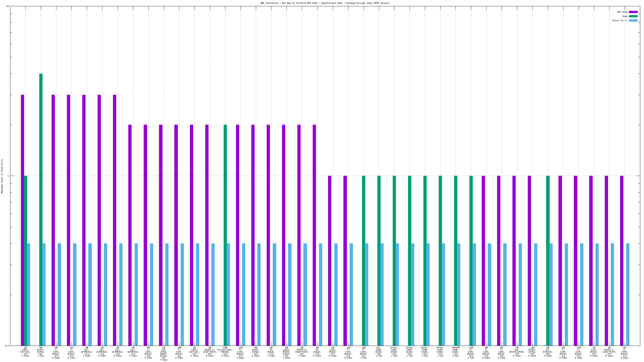The width and height of the screenshot is (644, 362).
Task: Click the purple Not Spam legend swatch
Action: (633, 12)
